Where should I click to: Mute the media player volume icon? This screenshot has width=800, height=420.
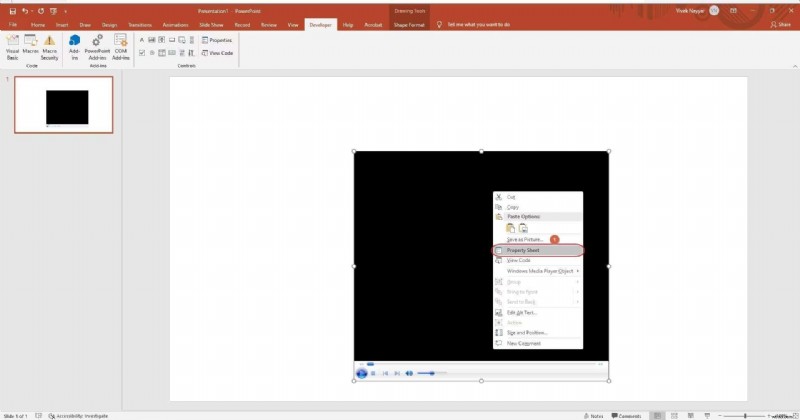(x=409, y=374)
